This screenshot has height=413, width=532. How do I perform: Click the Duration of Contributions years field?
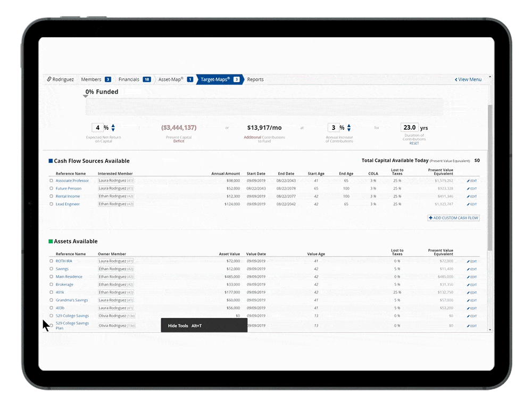[x=409, y=128]
